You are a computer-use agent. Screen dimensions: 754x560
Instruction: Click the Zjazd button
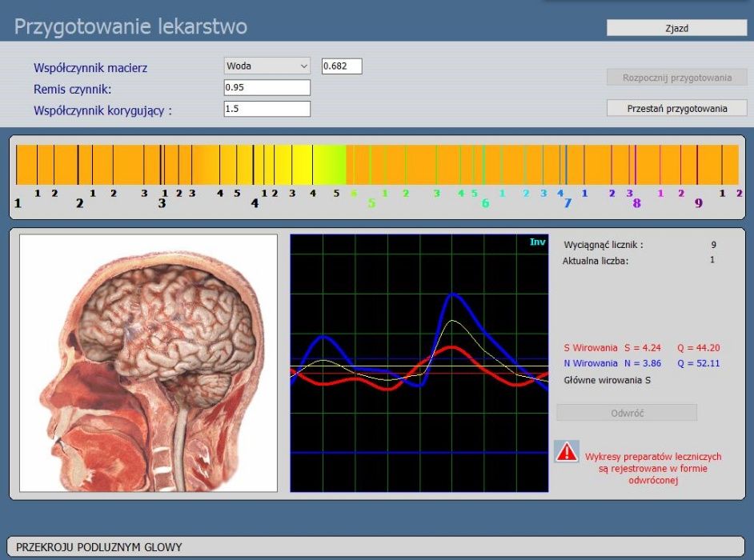coord(676,28)
